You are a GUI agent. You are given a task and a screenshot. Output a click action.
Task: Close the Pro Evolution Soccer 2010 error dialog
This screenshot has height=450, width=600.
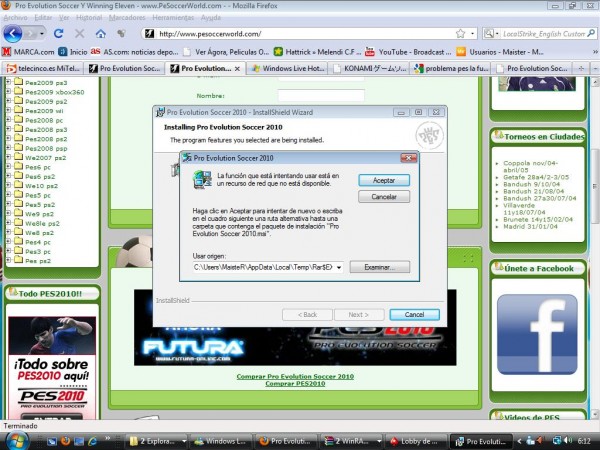pos(409,158)
